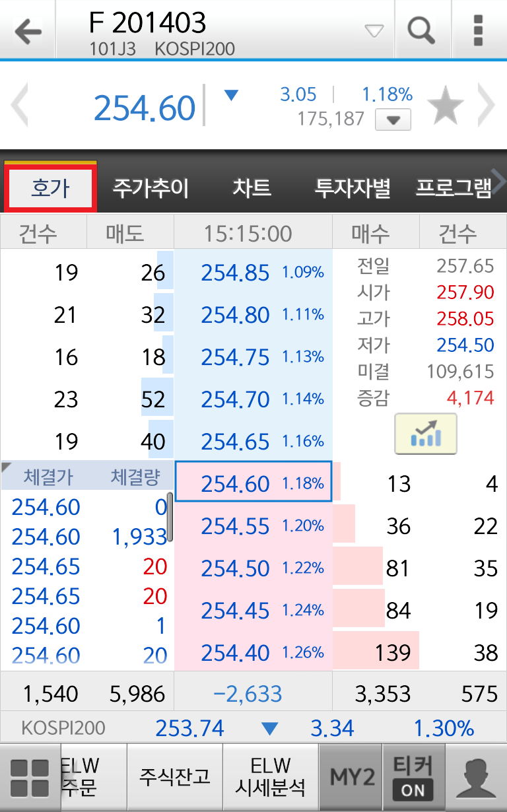Select the 투자자별 tab
The image size is (507, 812).
(352, 189)
